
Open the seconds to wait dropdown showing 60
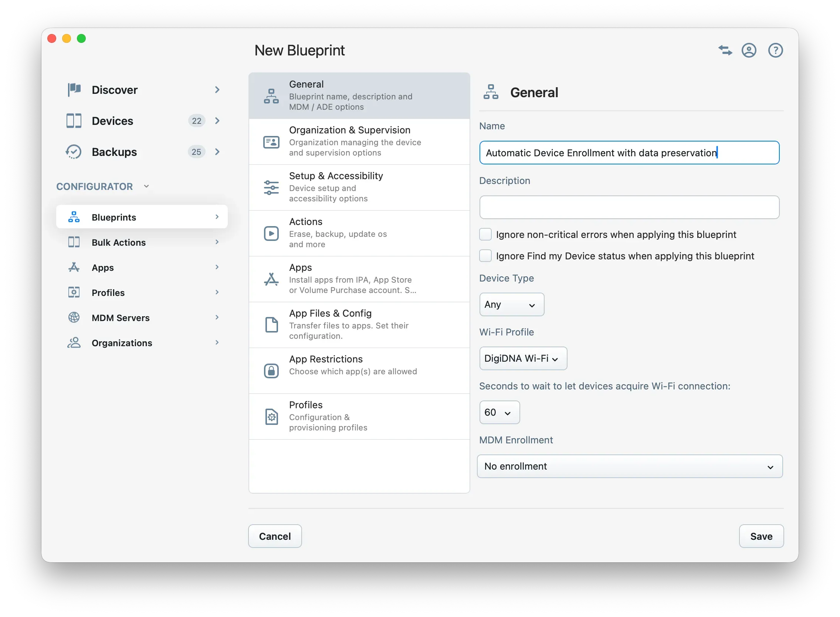point(499,412)
